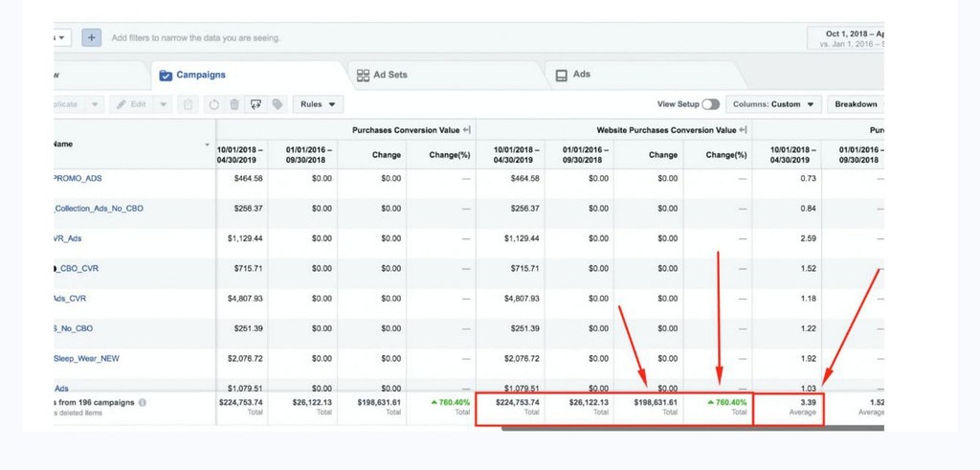Open the Sleep_Wear_NEW campaign link
Image resolution: width=980 pixels, height=470 pixels.
[87, 358]
